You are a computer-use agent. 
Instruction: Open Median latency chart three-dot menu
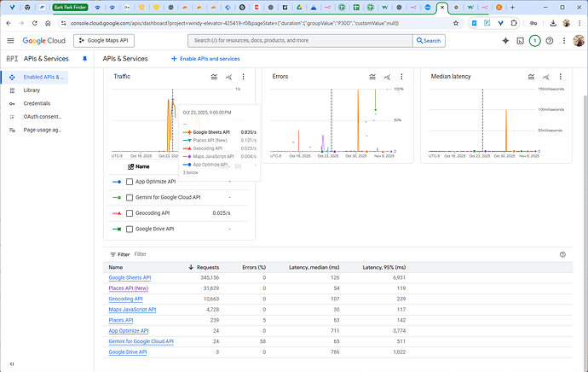tap(562, 77)
